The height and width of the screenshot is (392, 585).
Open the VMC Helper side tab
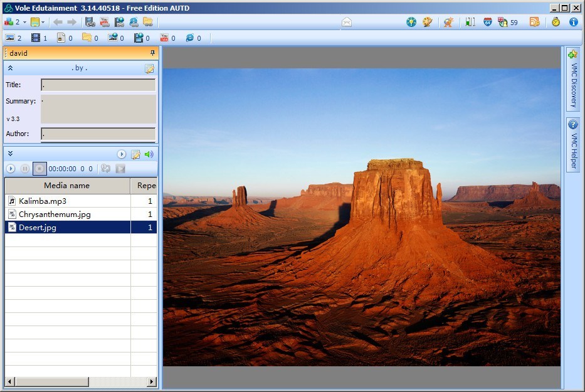pyautogui.click(x=572, y=143)
